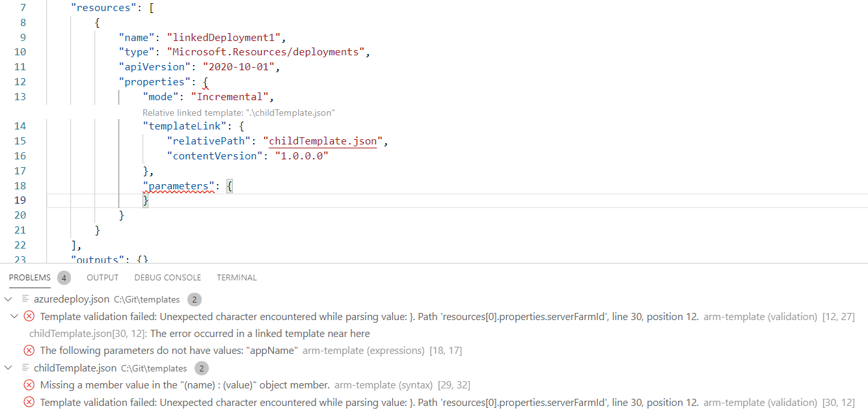Select the PROBLEMS tab
Screen dimensions: 868x417
coord(30,278)
